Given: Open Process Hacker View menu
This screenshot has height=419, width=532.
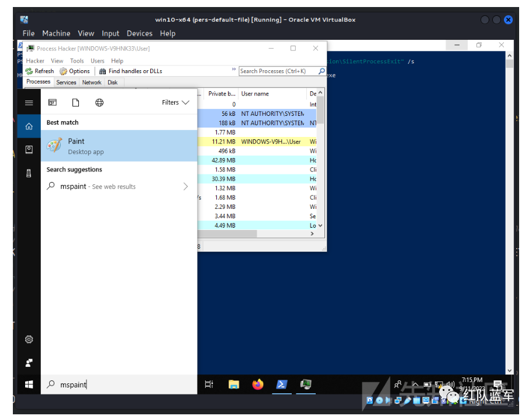Looking at the screenshot, I should tap(57, 61).
